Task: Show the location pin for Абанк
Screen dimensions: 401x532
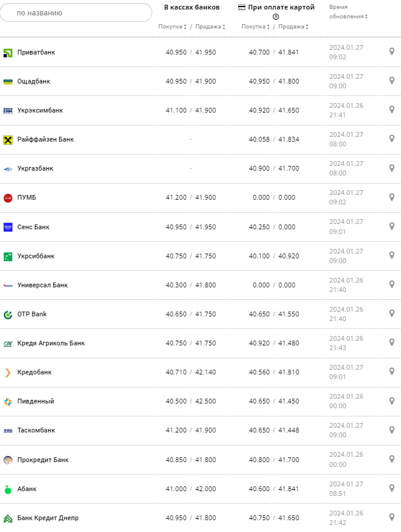Action: tap(392, 488)
